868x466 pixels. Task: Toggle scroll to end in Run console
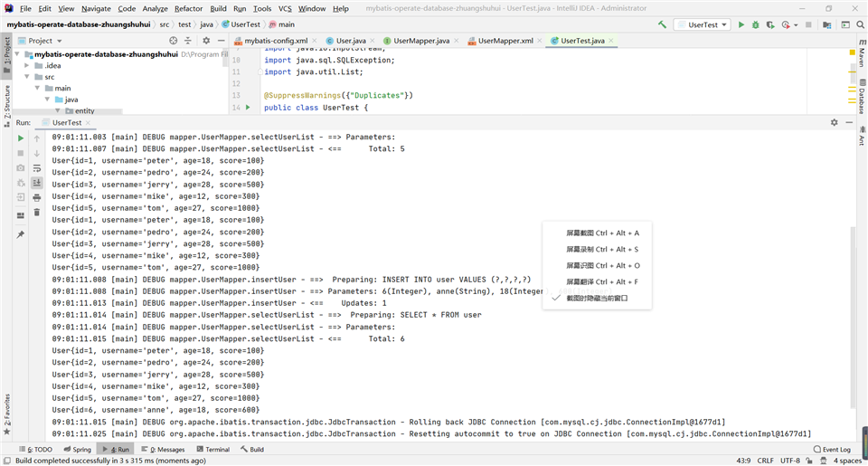pyautogui.click(x=37, y=182)
